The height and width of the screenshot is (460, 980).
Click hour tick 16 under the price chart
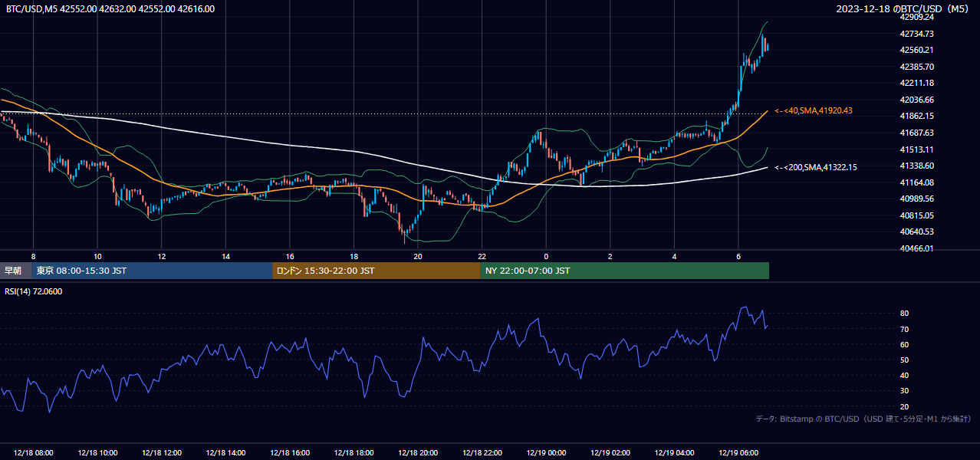pos(290,256)
